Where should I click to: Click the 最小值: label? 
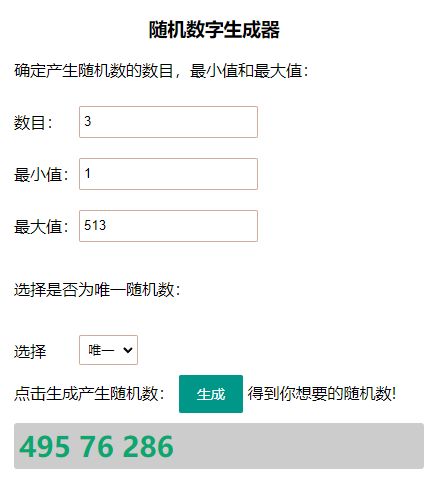click(x=41, y=174)
